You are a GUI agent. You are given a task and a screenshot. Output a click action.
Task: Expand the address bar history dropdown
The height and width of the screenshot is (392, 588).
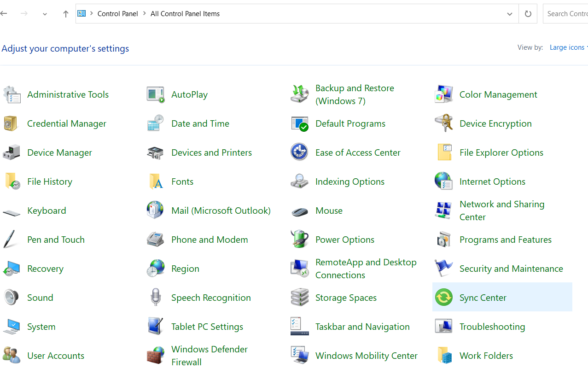(510, 14)
